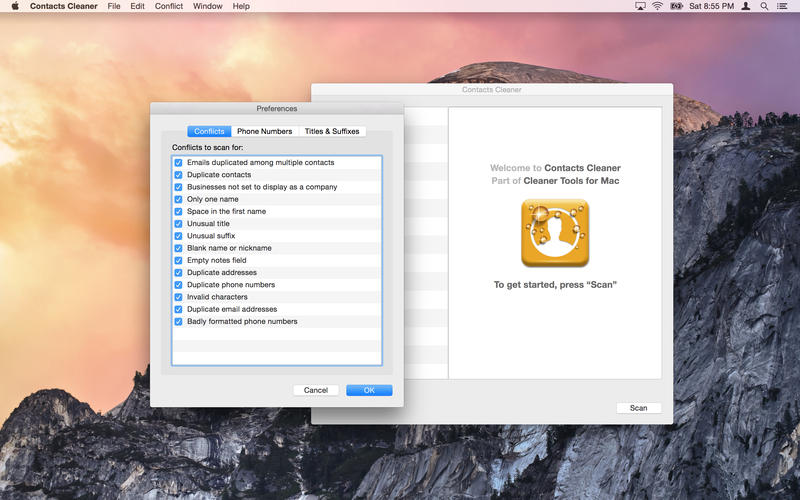Image resolution: width=800 pixels, height=500 pixels.
Task: Click the golden Contacts Cleaner logo
Action: coord(555,233)
